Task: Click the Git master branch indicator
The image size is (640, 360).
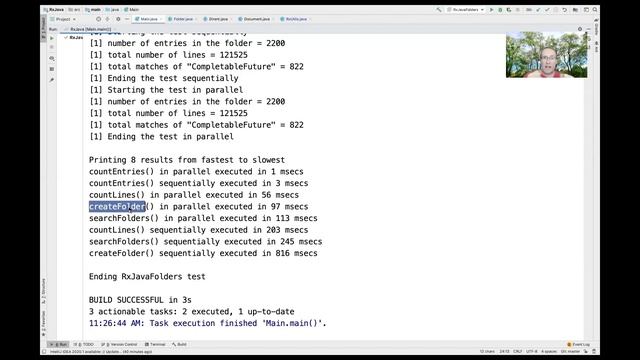Action: [570, 351]
